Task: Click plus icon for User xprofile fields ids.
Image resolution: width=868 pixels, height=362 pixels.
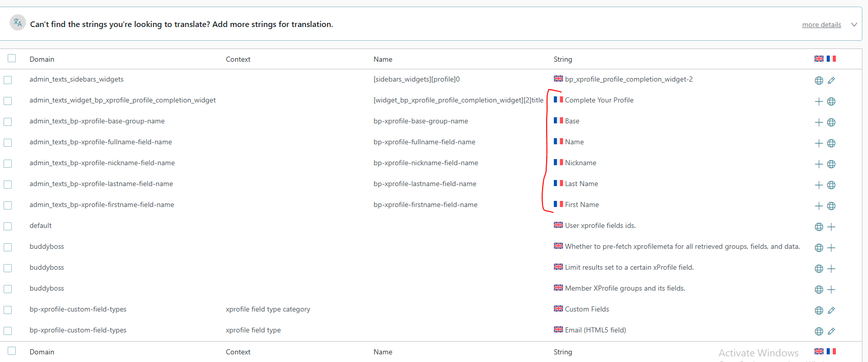Action: tap(831, 227)
